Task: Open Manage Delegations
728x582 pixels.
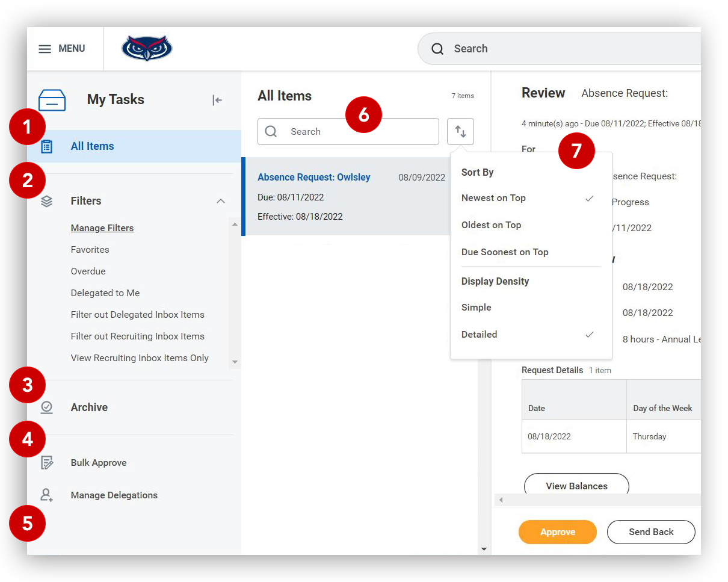Action: tap(114, 495)
